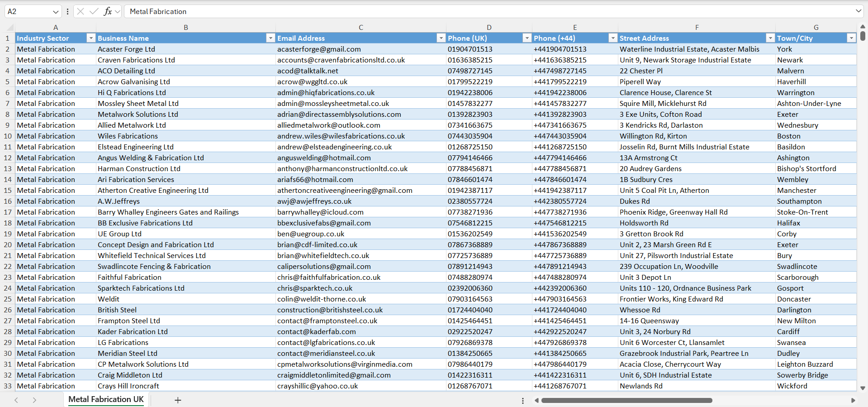Click the previous sheet navigation arrow
Image resolution: width=868 pixels, height=407 pixels.
pos(16,400)
